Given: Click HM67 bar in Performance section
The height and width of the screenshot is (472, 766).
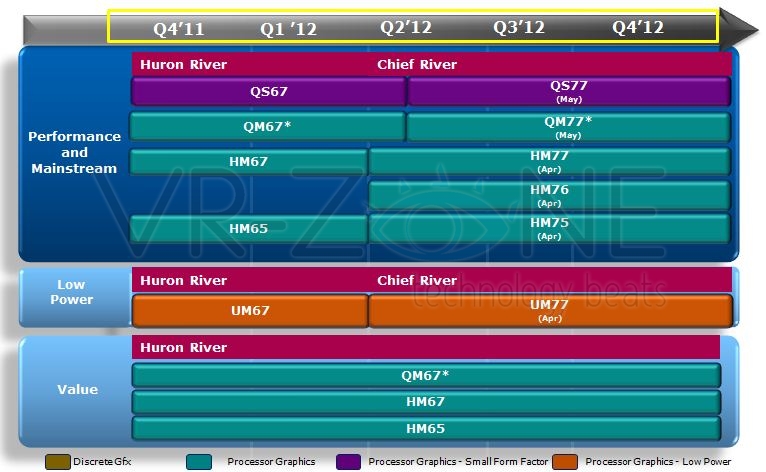Looking at the screenshot, I should click(249, 162).
